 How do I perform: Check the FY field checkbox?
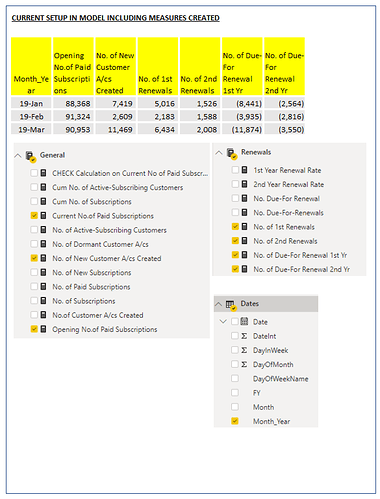click(x=235, y=392)
